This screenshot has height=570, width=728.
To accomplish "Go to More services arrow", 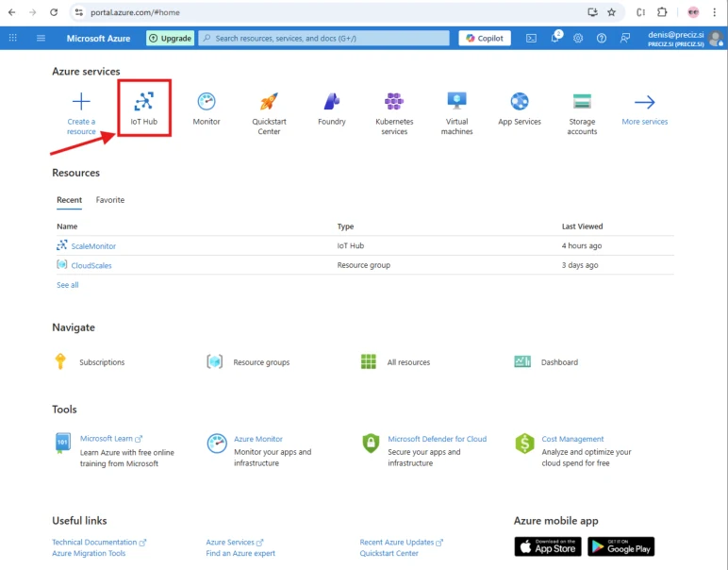I will [x=644, y=102].
